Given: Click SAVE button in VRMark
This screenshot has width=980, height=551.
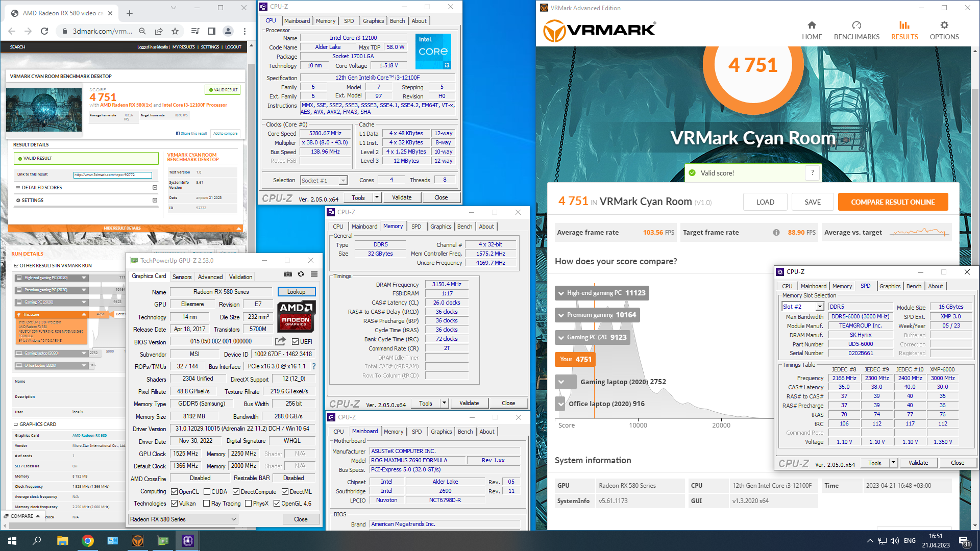Looking at the screenshot, I should coord(813,202).
